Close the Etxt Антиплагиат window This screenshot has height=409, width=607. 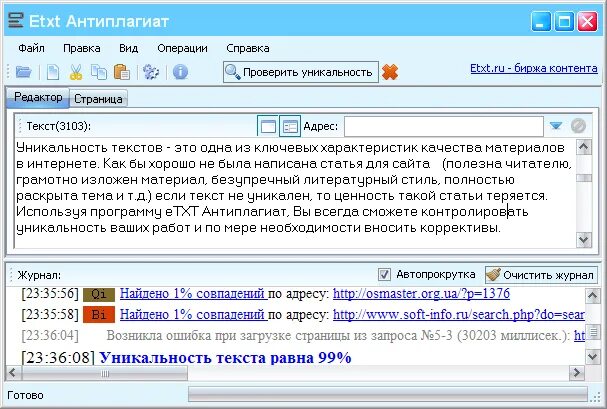coord(588,21)
